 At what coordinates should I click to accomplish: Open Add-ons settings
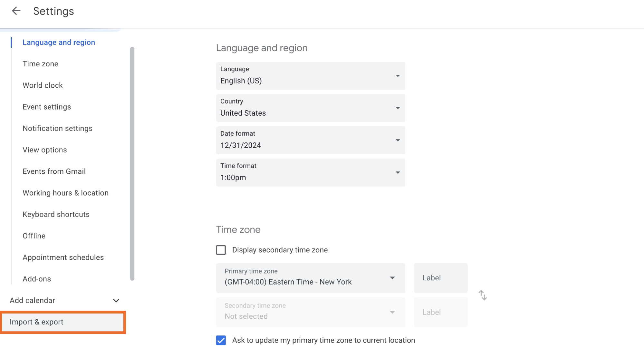(x=36, y=279)
